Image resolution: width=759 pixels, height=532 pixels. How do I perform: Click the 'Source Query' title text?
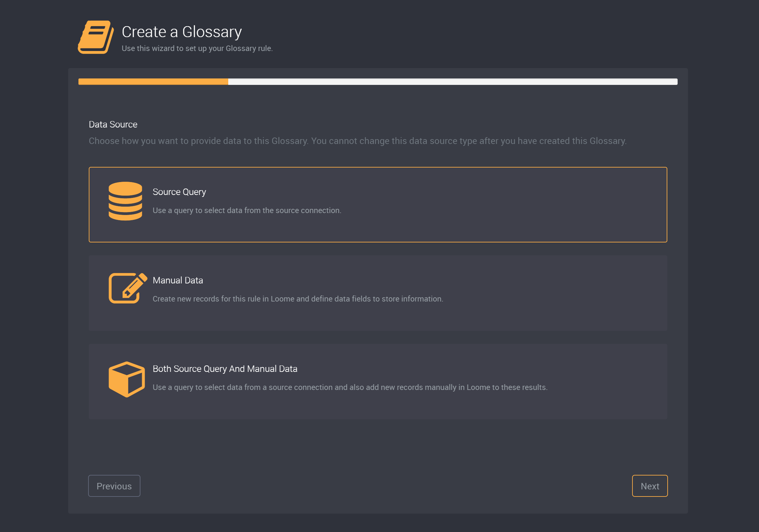tap(179, 192)
